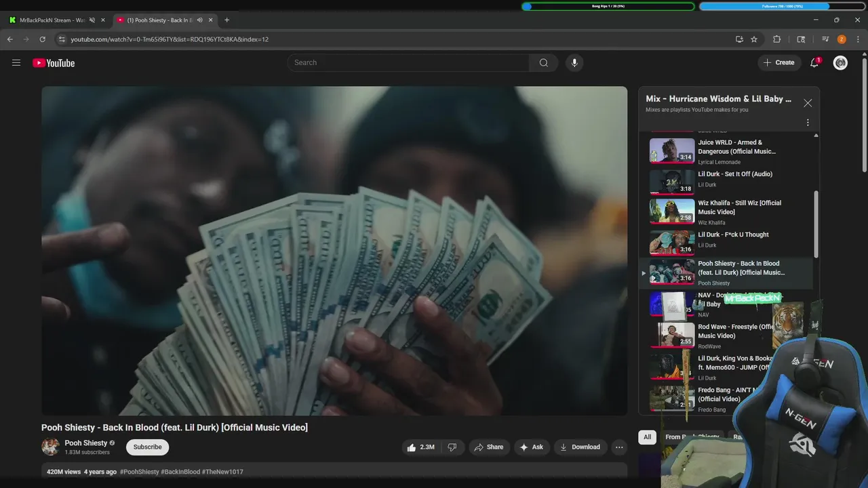The width and height of the screenshot is (868, 488).
Task: View site information icon in address bar
Action: [62, 39]
